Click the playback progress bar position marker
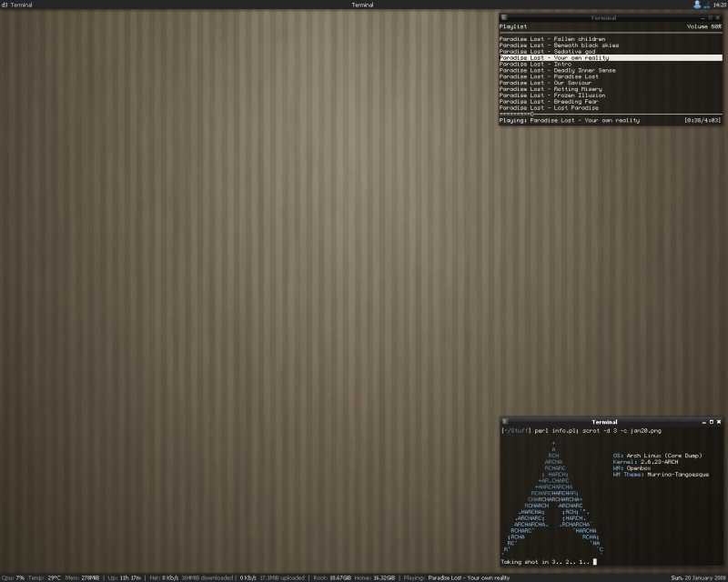Screen dimensions: 728x582 (532, 114)
